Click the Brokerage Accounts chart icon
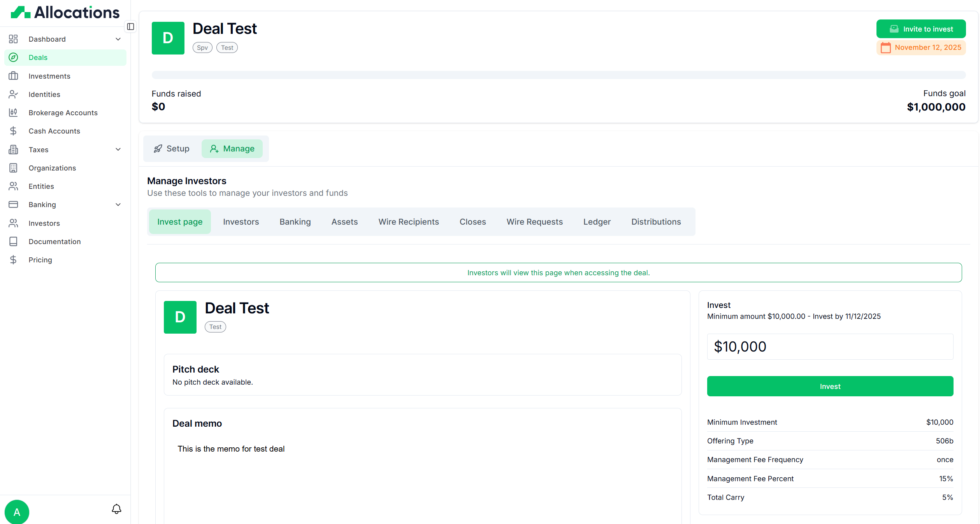 (13, 113)
